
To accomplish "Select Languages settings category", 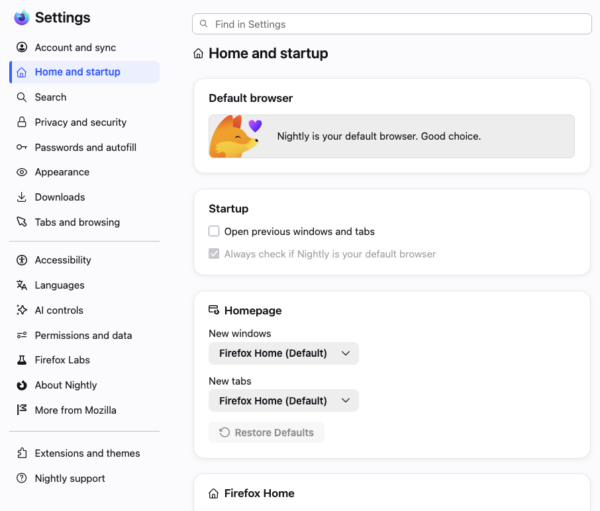I will tap(84, 285).
